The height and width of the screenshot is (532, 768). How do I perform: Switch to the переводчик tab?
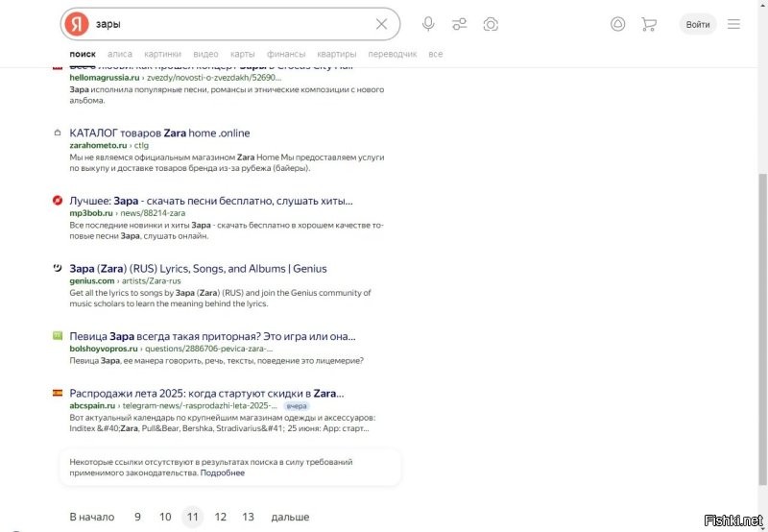[x=393, y=54]
